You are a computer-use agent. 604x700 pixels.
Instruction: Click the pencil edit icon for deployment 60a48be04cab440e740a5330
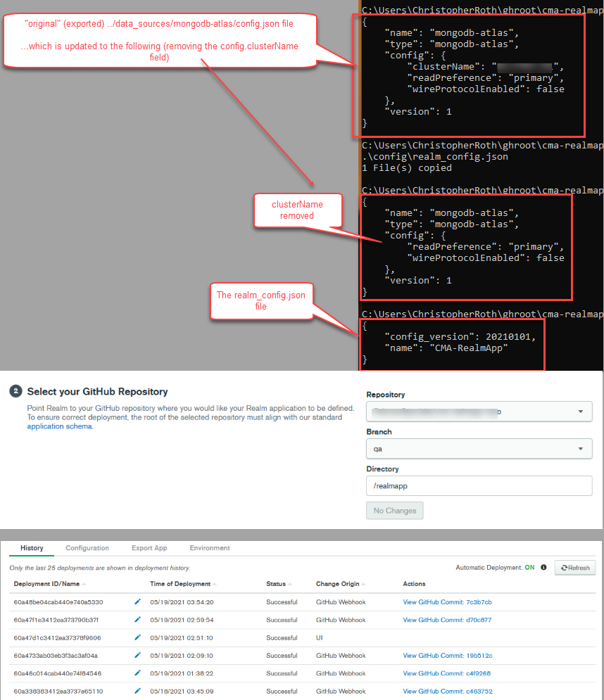[x=137, y=602]
